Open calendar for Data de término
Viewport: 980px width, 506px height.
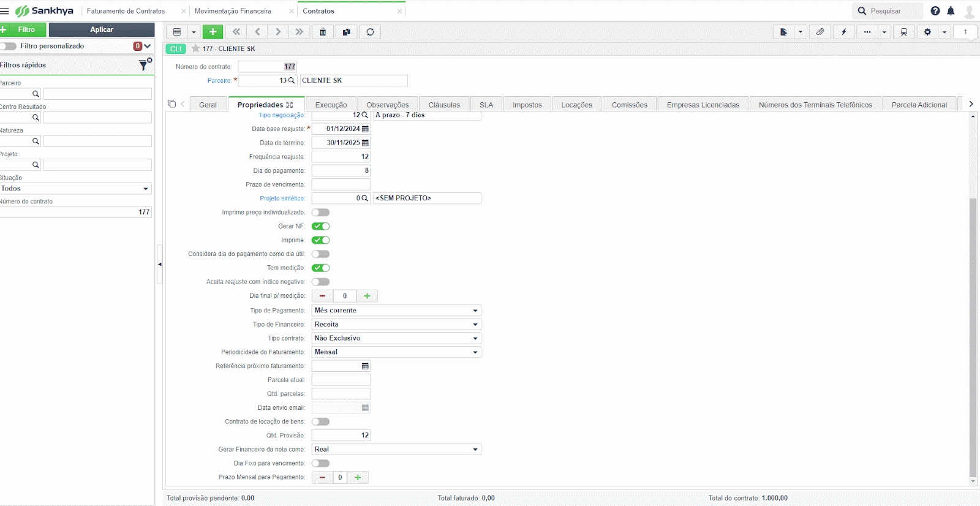(365, 143)
